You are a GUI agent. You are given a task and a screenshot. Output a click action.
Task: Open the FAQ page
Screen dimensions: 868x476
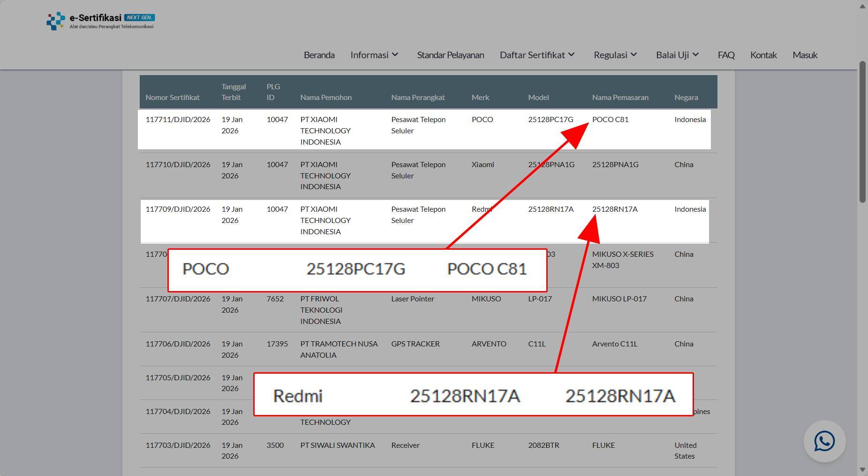point(726,55)
